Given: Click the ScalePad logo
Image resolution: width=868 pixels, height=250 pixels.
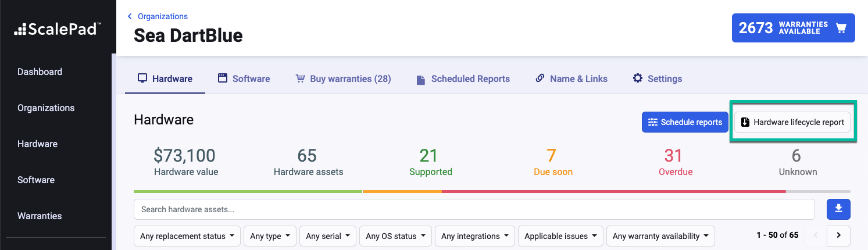Looking at the screenshot, I should 56,28.
